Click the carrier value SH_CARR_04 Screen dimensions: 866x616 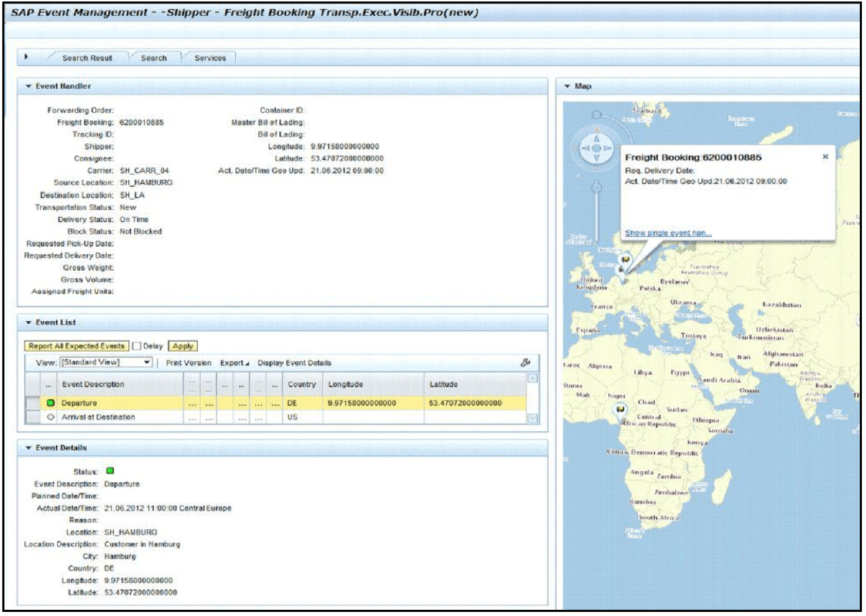[x=144, y=171]
